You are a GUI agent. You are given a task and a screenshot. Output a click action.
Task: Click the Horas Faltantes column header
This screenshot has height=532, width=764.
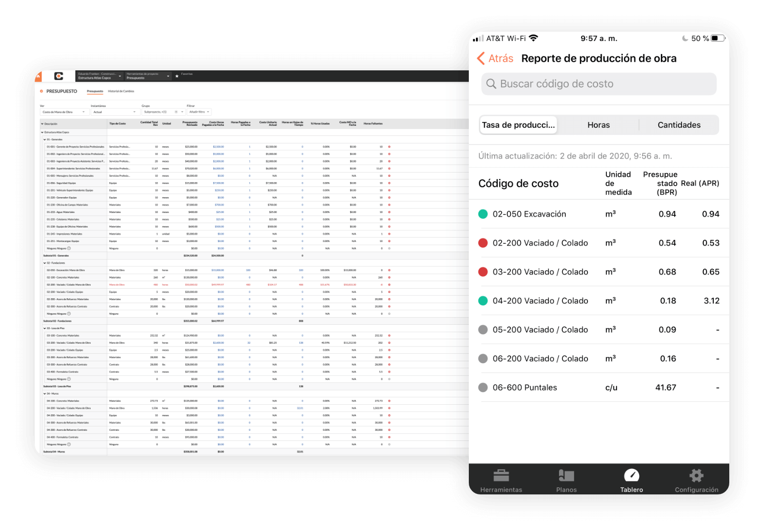point(373,123)
